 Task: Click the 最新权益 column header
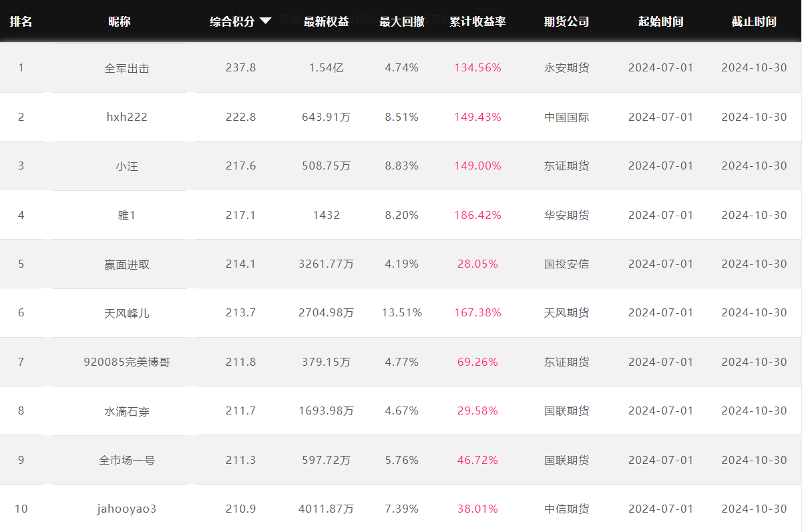click(x=326, y=21)
